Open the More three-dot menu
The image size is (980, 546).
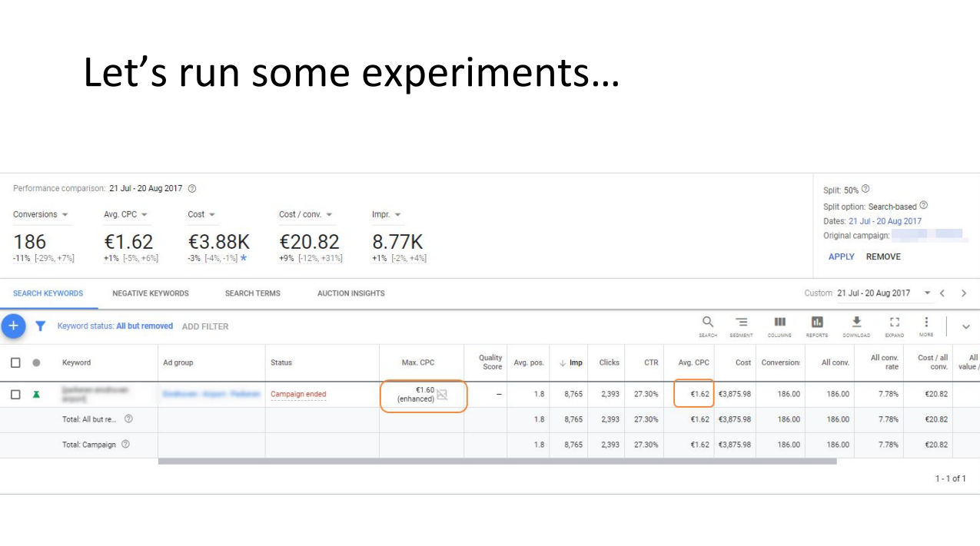[926, 326]
